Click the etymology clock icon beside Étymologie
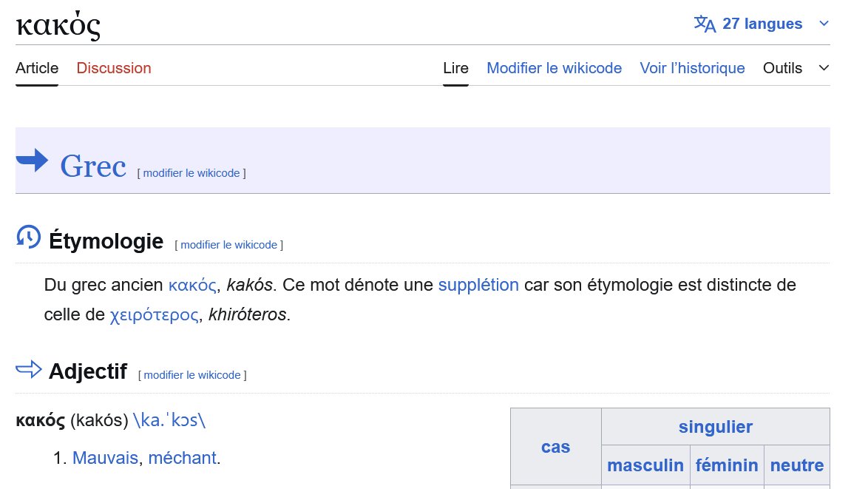 tap(27, 237)
